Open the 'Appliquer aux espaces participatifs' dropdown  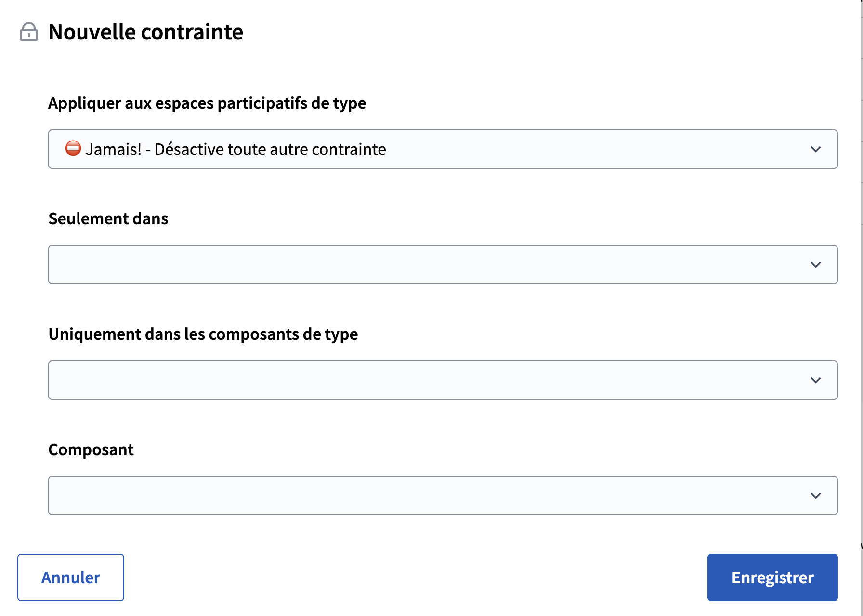coord(442,149)
